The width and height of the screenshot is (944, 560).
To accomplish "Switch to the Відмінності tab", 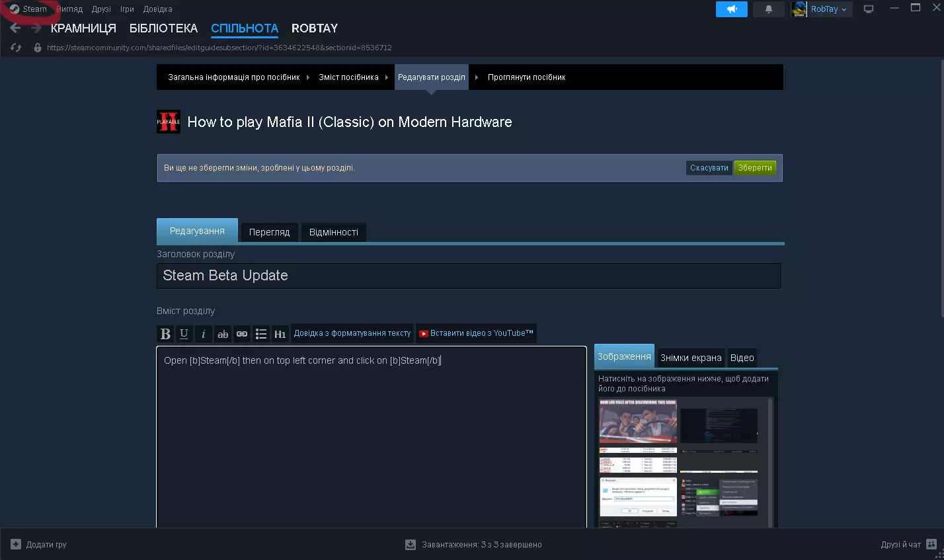I will pyautogui.click(x=334, y=232).
